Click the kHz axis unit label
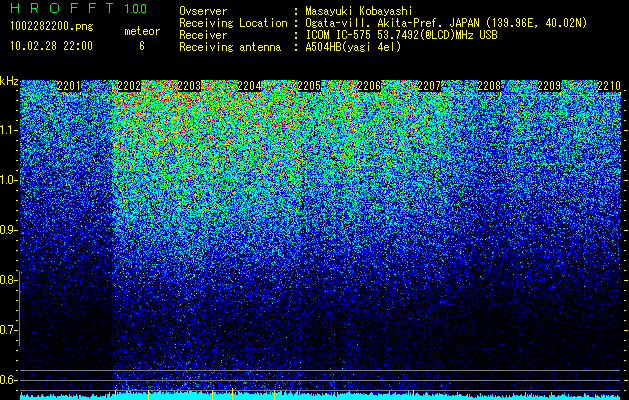Screen dimensions: 629x400 pos(9,81)
